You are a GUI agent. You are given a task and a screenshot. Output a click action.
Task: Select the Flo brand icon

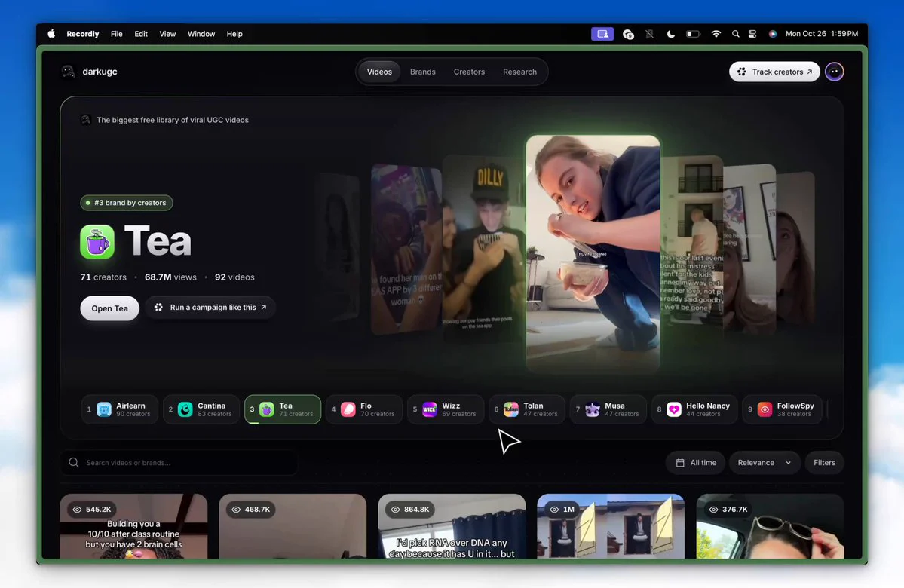point(348,409)
